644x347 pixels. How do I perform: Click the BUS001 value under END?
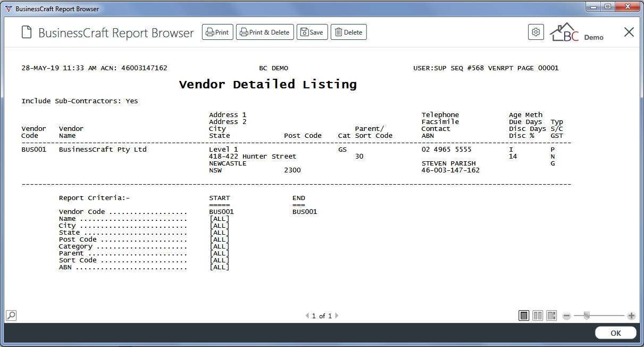pyautogui.click(x=305, y=212)
